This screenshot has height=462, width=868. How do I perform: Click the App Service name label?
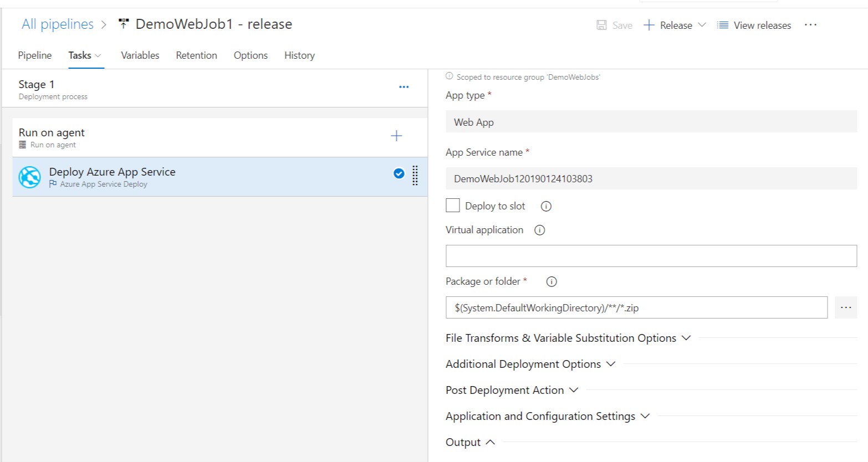[x=484, y=152]
